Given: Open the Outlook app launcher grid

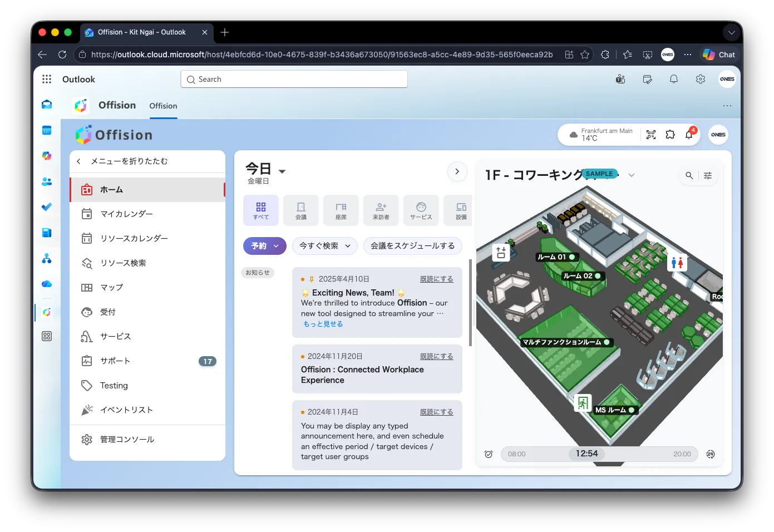Looking at the screenshot, I should [47, 79].
